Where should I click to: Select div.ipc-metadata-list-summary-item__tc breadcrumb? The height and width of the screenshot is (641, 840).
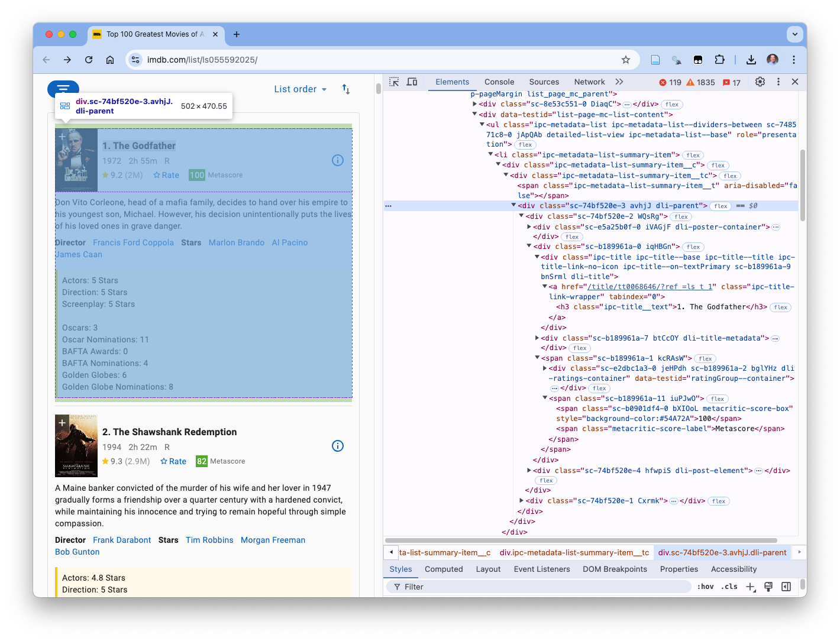[x=574, y=553]
